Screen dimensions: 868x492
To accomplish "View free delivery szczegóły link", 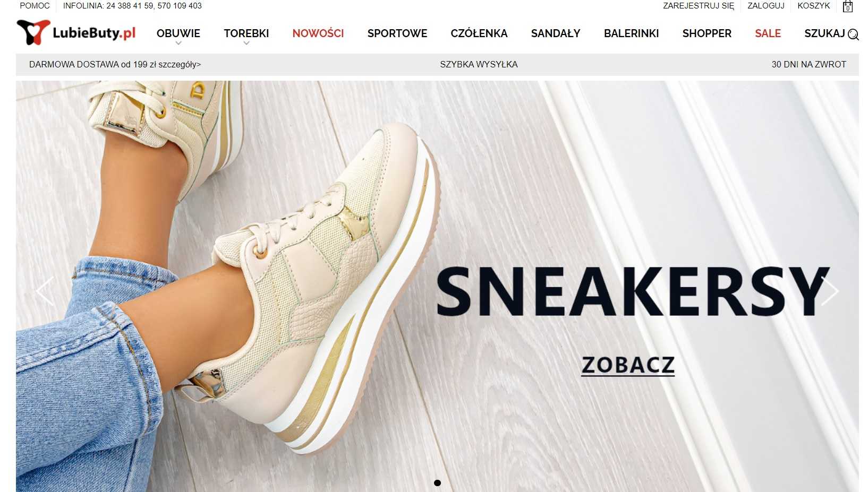I will 180,65.
